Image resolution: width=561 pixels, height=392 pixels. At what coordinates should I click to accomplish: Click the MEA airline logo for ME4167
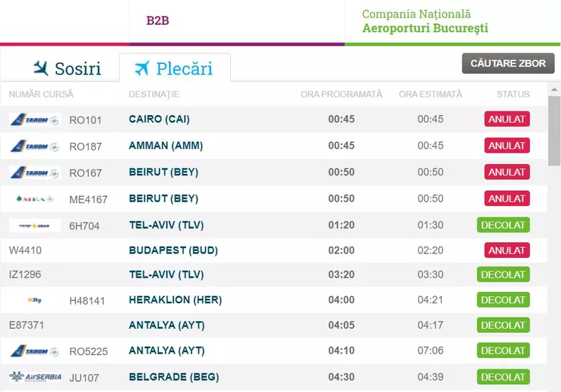pyautogui.click(x=35, y=199)
